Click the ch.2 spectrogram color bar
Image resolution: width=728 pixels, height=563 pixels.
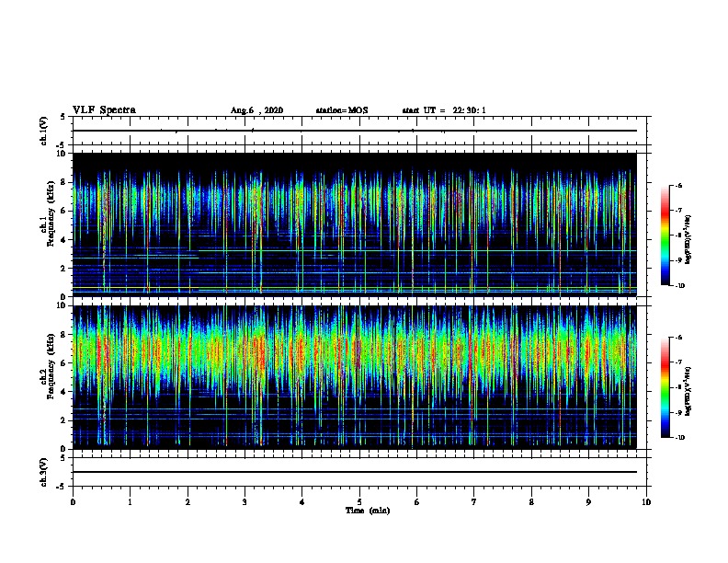[665, 387]
